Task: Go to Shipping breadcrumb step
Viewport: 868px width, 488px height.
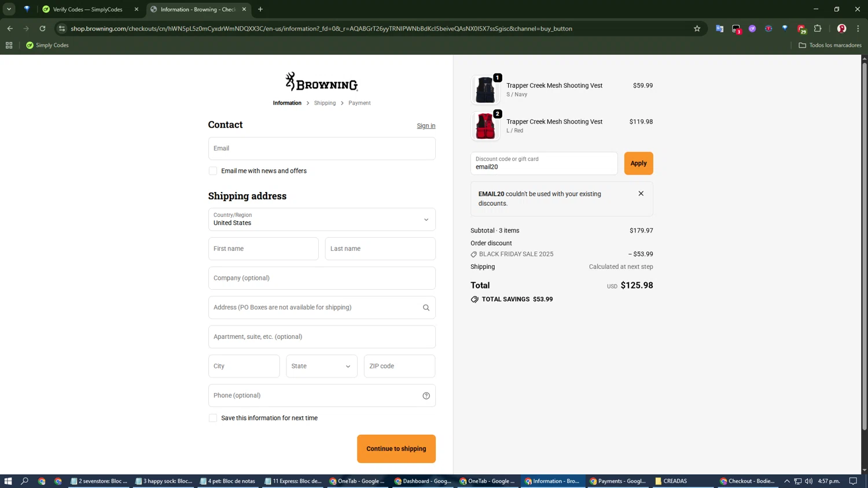Action: [x=325, y=103]
